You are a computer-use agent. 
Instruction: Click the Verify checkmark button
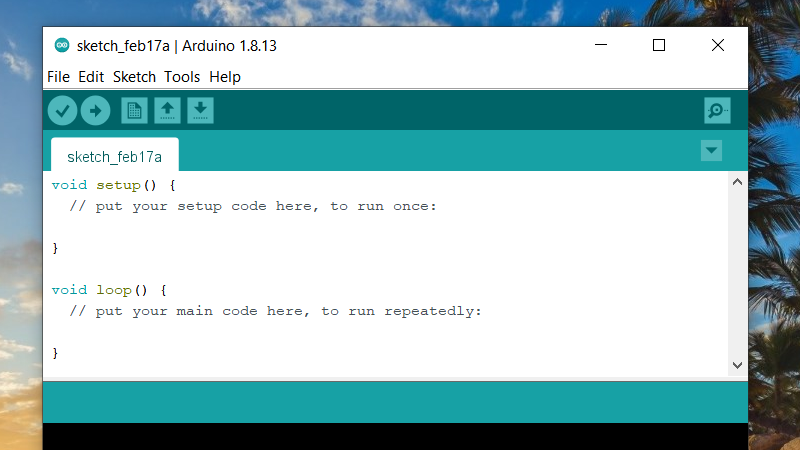[62, 111]
